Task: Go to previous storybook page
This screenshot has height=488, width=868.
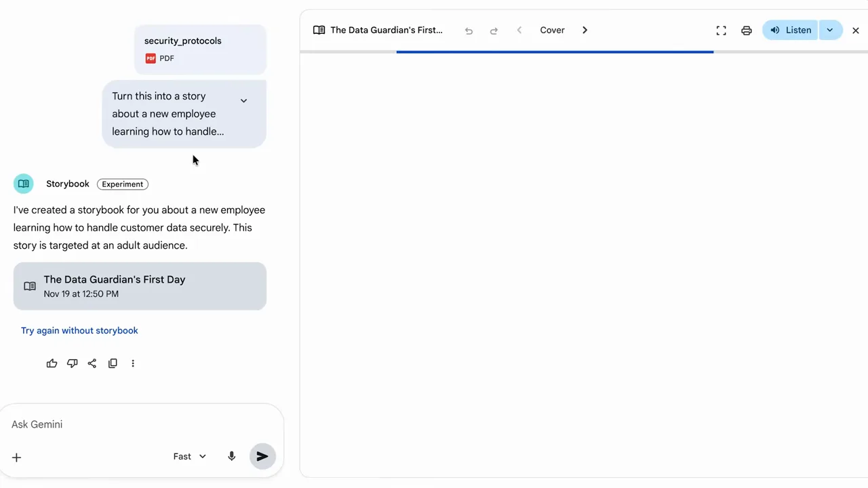Action: pos(519,30)
